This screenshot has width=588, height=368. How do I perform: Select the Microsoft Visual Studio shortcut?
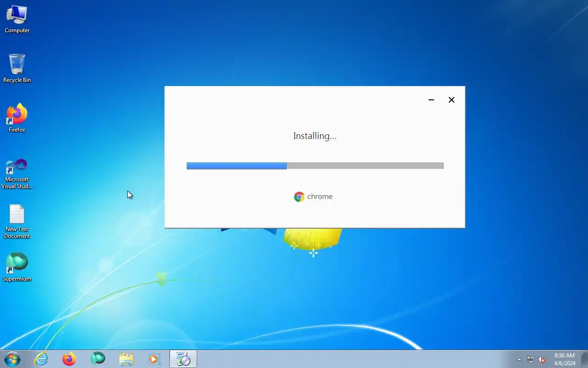click(17, 174)
